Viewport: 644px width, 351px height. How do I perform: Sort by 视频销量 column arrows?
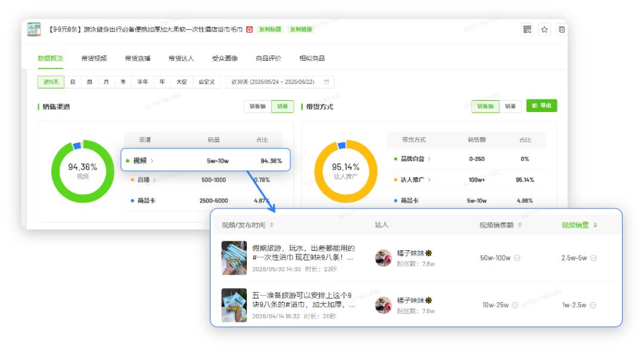595,225
